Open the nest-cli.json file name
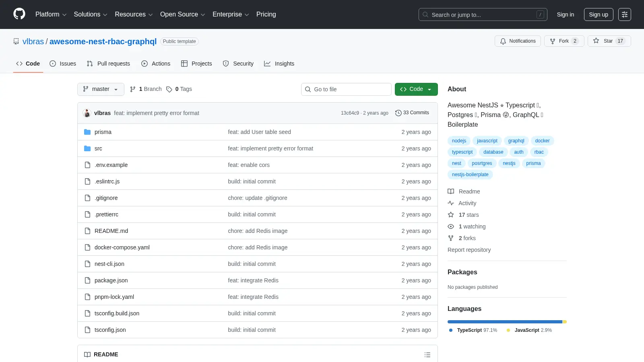This screenshot has height=362, width=644. pos(109,264)
